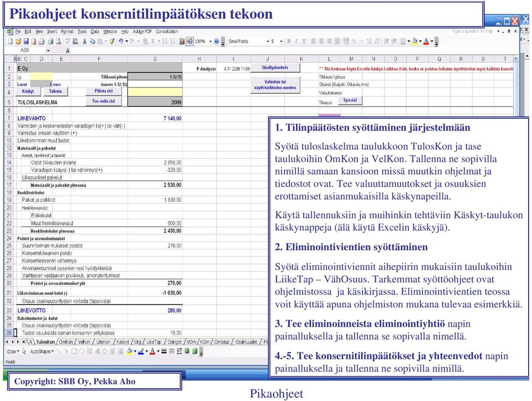Click the Sisällysluettelo button
This screenshot has width=532, height=401.
275,68
